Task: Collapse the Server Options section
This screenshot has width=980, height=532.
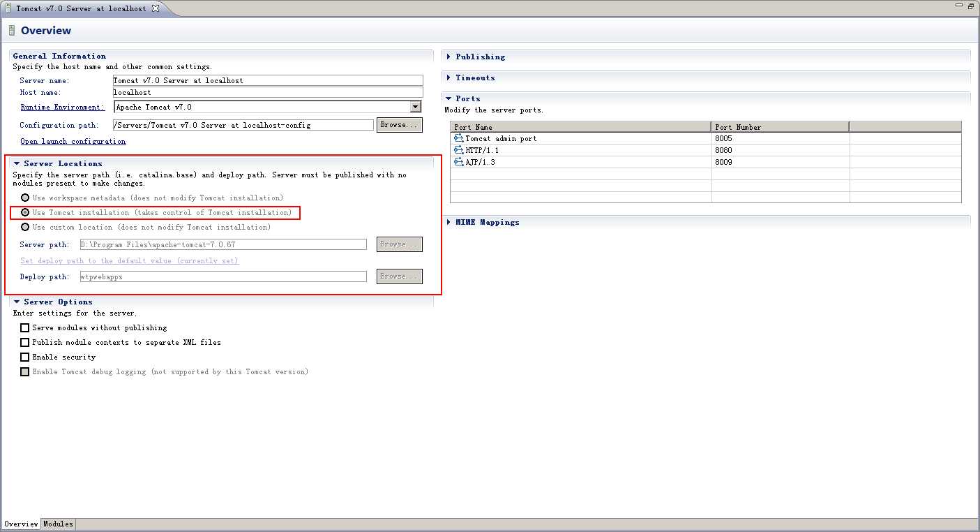Action: (x=17, y=302)
